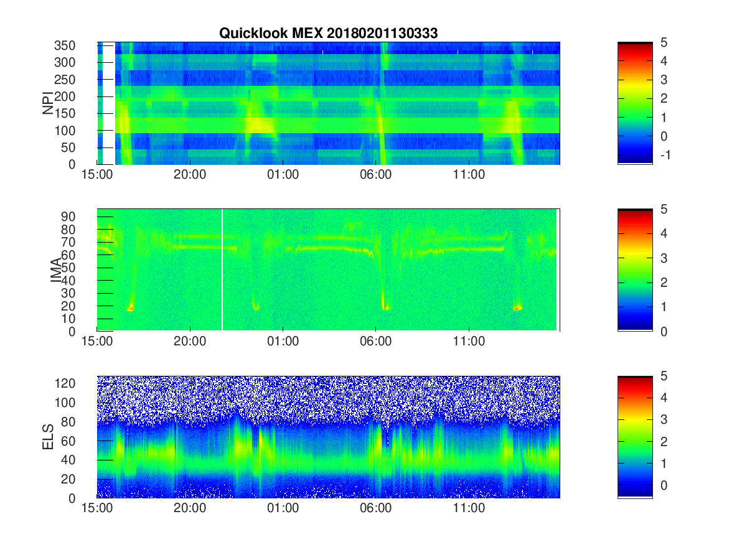This screenshot has height=560, width=747.
Task: Click the NPI panel color scale bar
Action: click(635, 103)
